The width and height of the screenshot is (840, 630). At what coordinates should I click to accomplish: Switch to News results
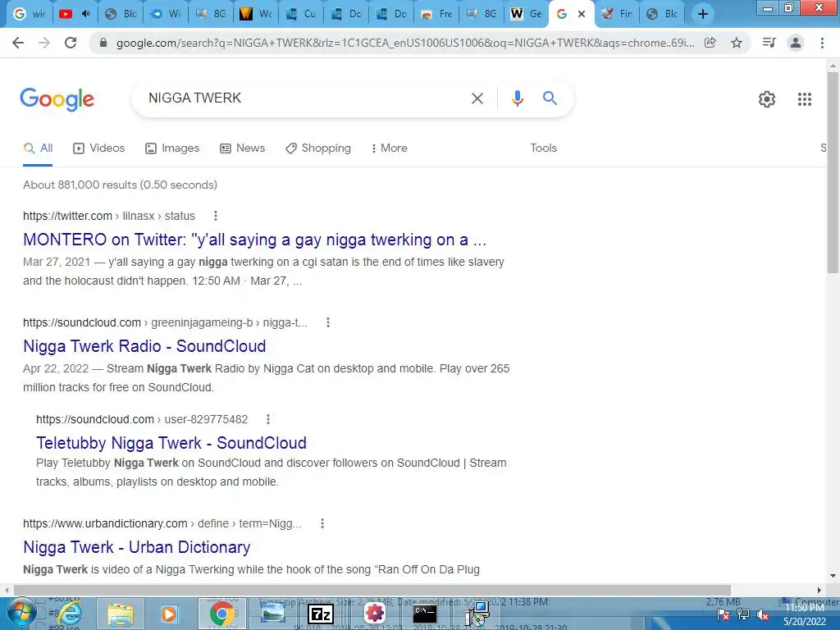click(242, 148)
